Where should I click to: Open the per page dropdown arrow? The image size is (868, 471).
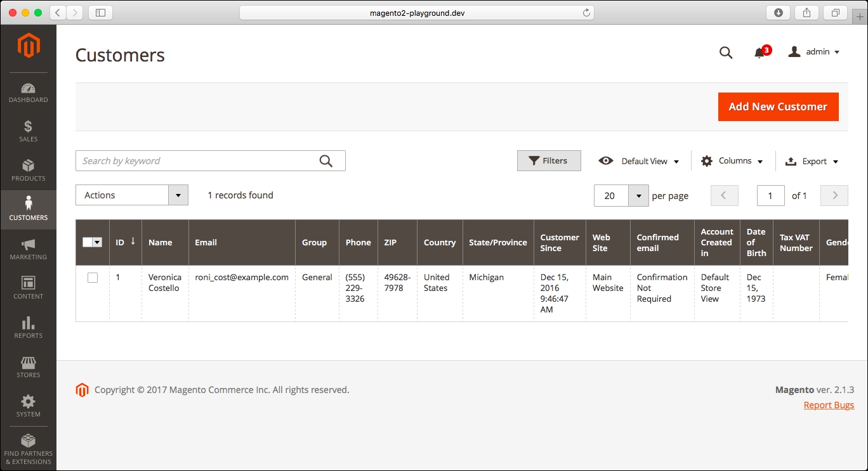(x=638, y=196)
